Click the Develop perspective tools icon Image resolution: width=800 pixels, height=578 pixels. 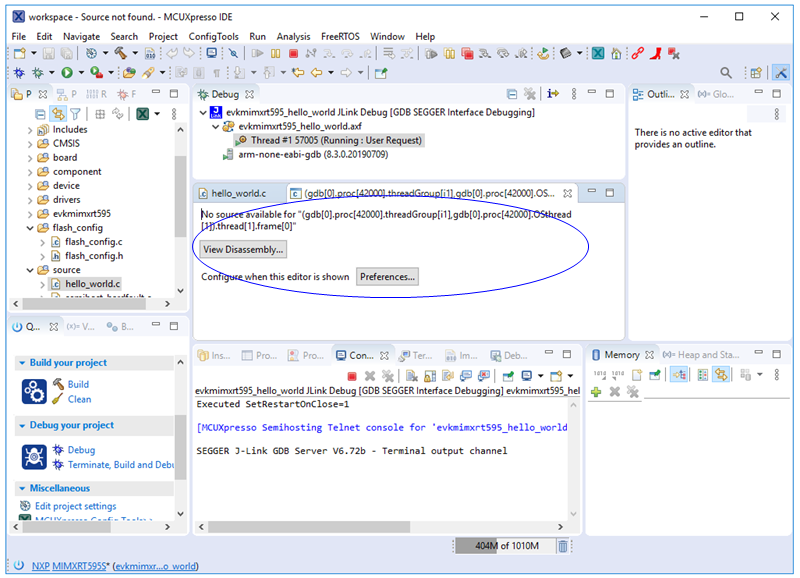click(x=781, y=73)
